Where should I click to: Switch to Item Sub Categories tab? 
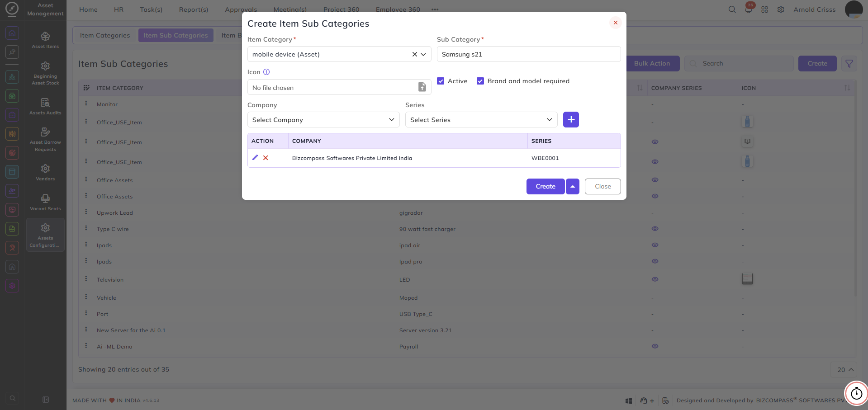click(x=176, y=35)
